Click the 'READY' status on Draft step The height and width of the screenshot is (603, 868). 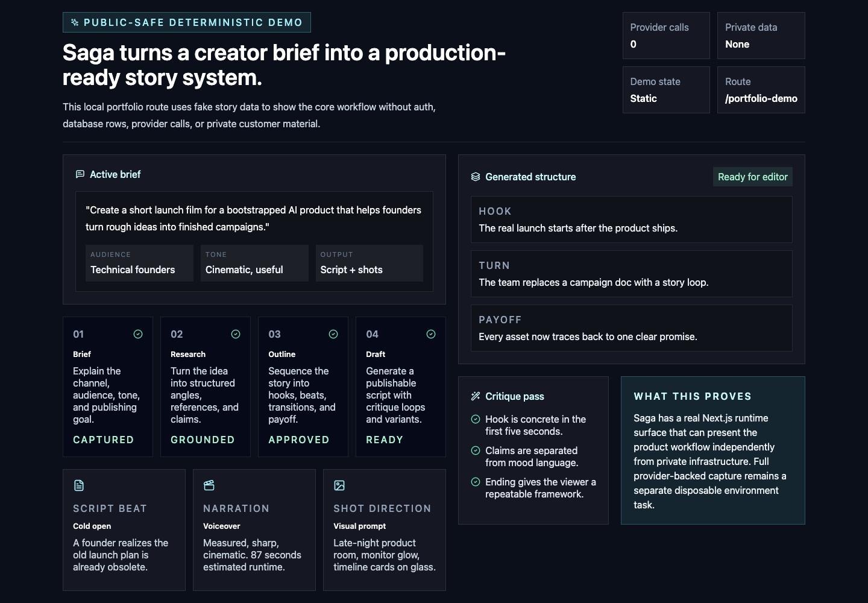click(385, 440)
